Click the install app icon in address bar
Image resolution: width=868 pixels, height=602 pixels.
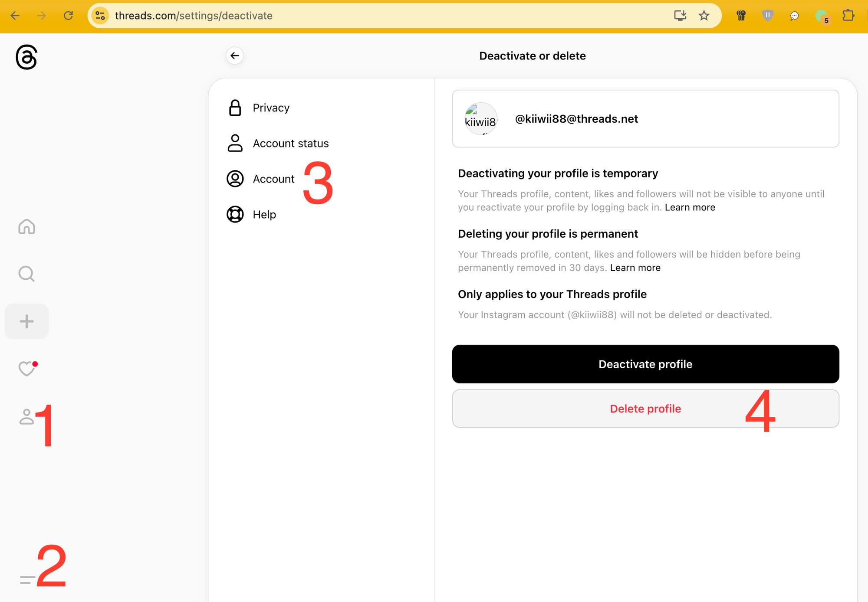point(680,16)
